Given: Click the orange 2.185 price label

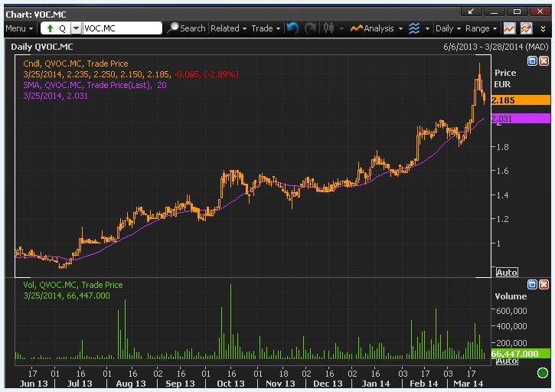Looking at the screenshot, I should pyautogui.click(x=521, y=100).
